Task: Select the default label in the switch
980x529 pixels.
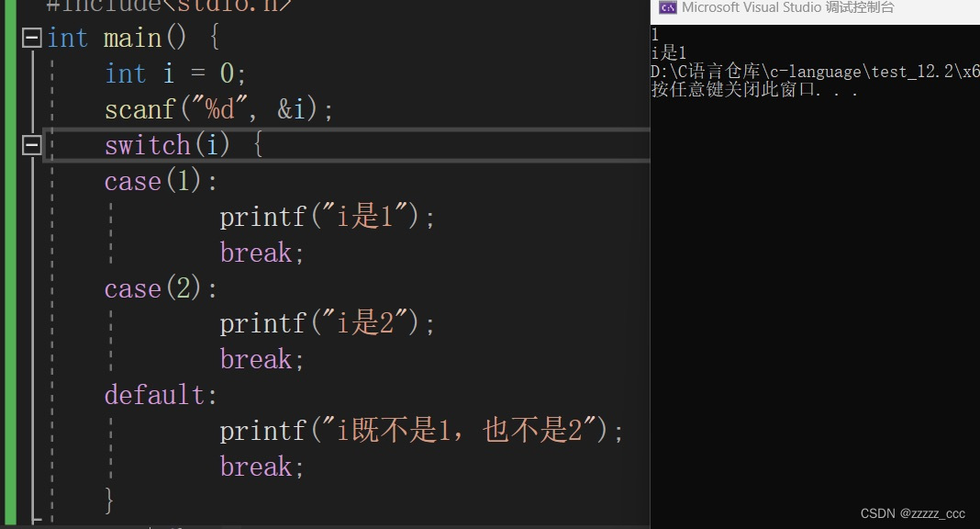Action: coord(158,394)
